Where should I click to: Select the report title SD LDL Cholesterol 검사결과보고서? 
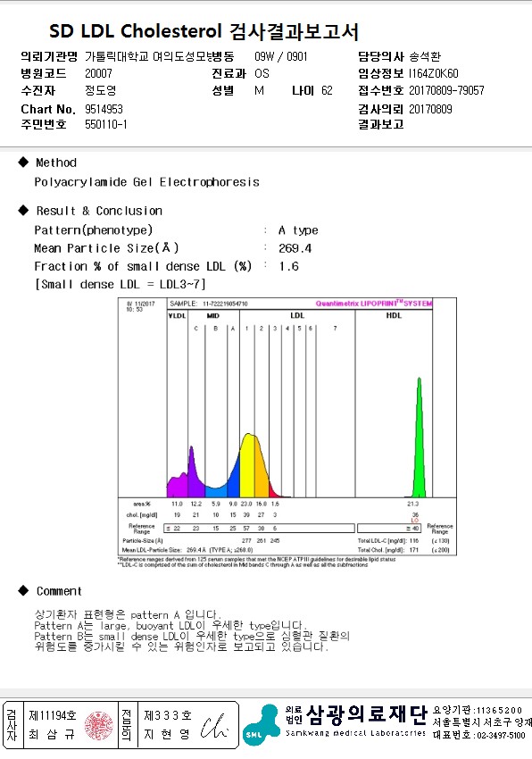(204, 31)
